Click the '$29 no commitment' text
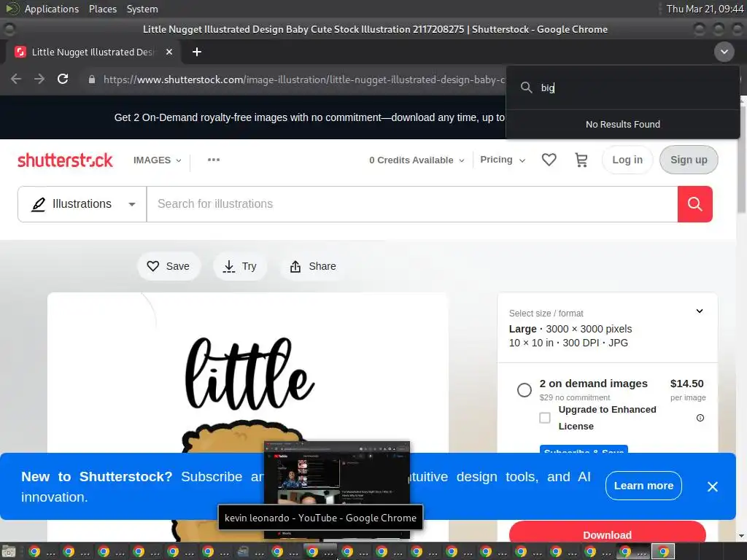747x560 pixels. [x=575, y=397]
